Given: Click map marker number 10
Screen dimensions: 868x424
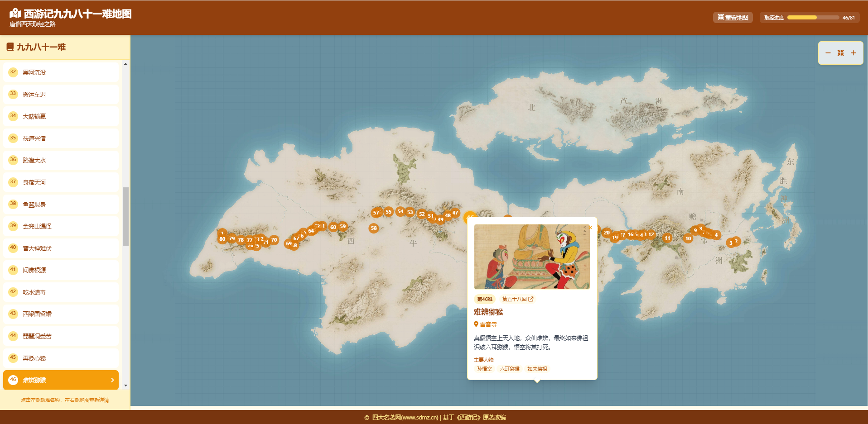Looking at the screenshot, I should coord(688,238).
